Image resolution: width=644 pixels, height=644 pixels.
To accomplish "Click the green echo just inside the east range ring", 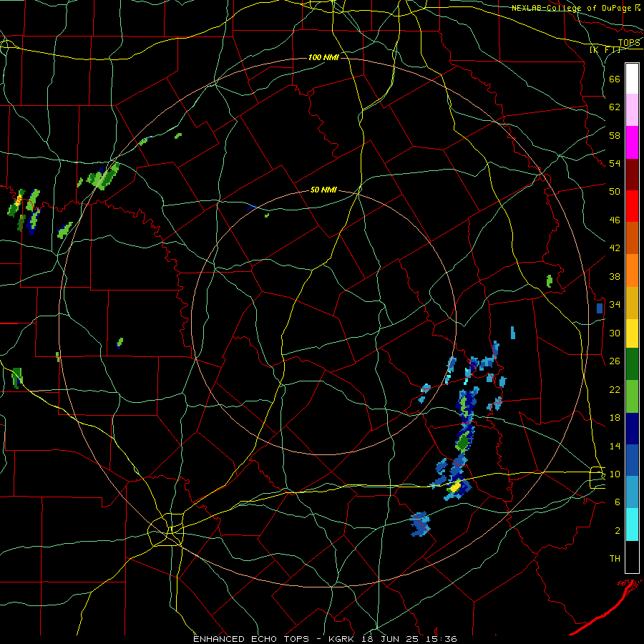I will (550, 281).
